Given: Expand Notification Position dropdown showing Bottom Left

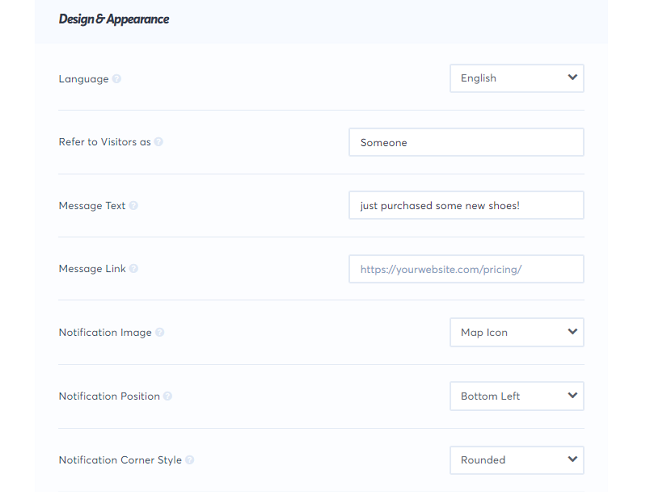Looking at the screenshot, I should [x=516, y=396].
